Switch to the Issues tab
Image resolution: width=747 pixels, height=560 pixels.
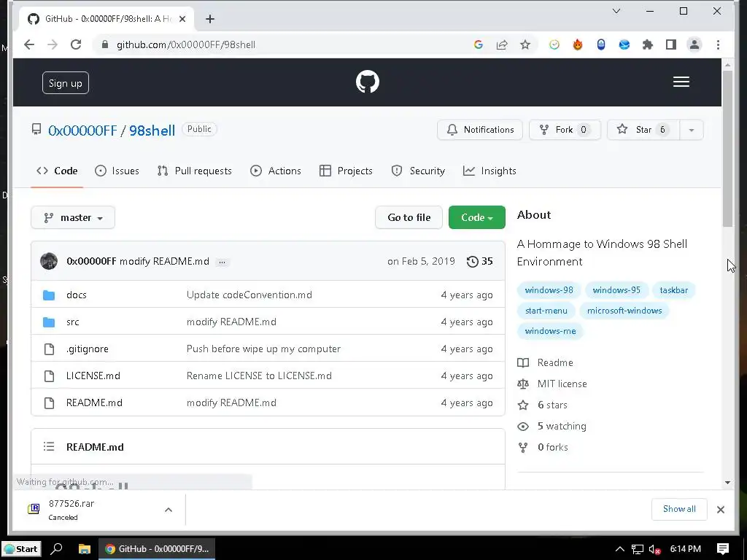(117, 171)
